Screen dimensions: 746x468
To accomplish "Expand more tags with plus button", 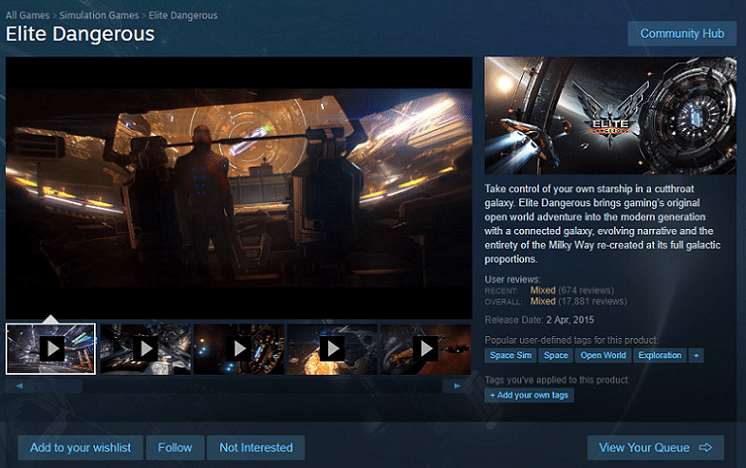I will (696, 355).
